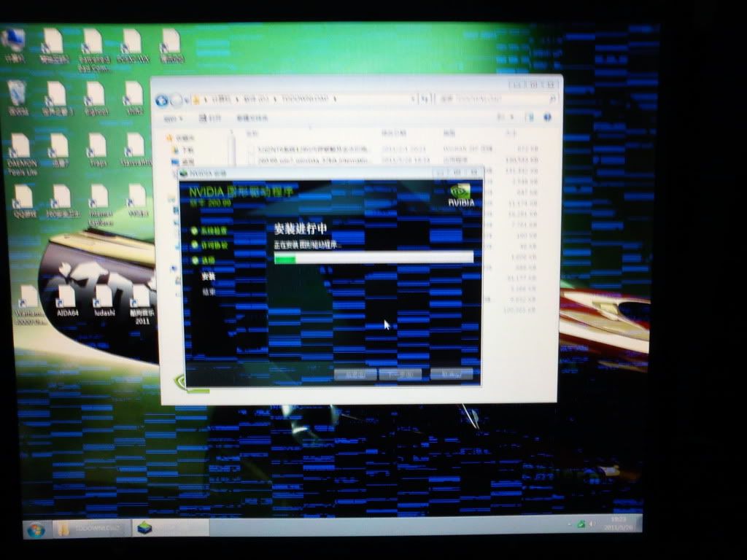Image resolution: width=747 pixels, height=560 pixels.
Task: Select the QQ desktop shortcut
Action: [x=24, y=202]
